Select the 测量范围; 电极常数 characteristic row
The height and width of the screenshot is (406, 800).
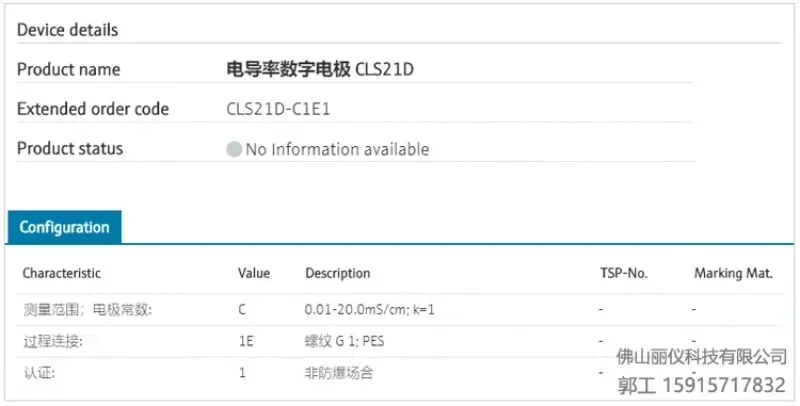pos(87,310)
